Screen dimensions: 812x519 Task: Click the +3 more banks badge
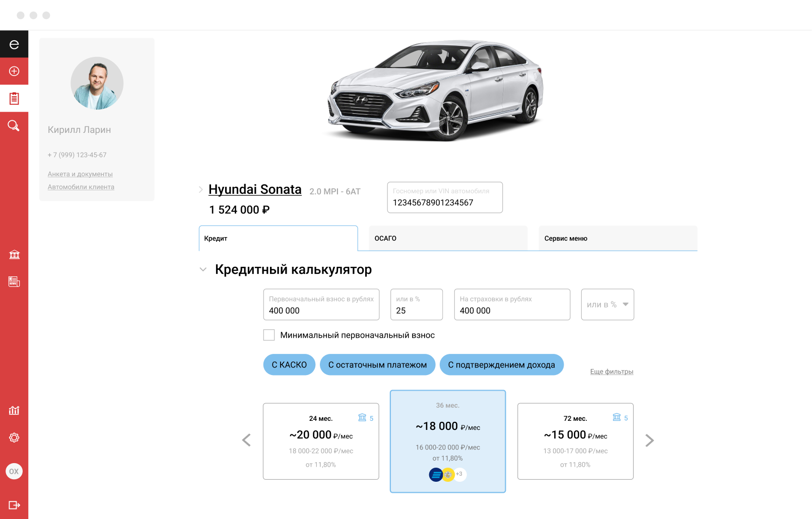pos(459,474)
